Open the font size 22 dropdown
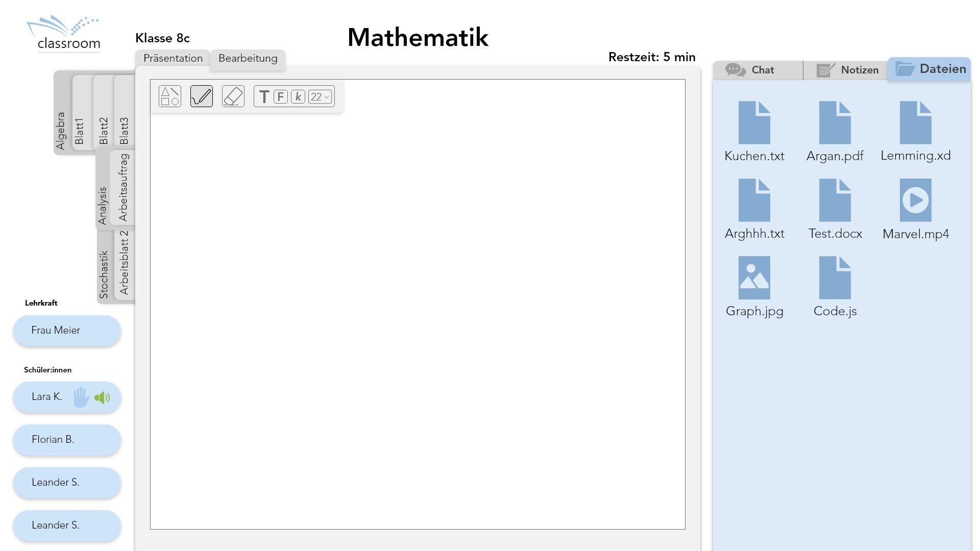The width and height of the screenshot is (980, 551). coord(321,97)
